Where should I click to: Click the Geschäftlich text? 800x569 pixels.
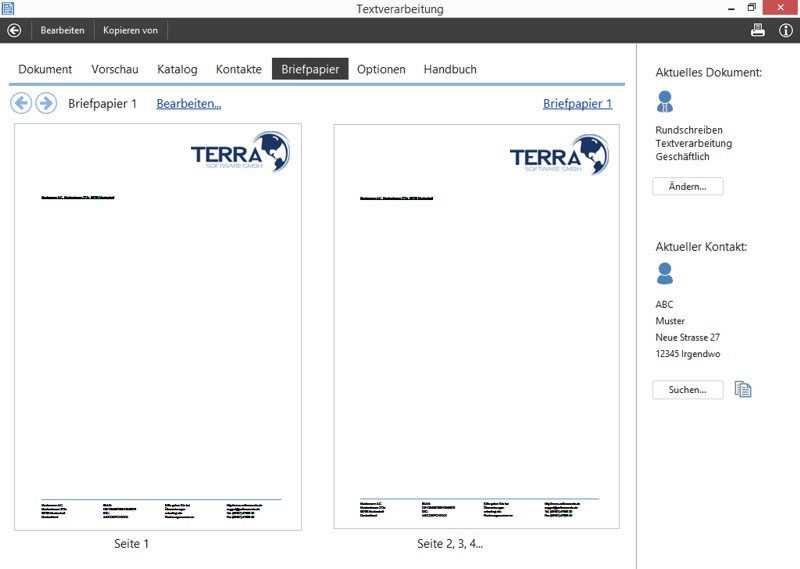coord(682,157)
